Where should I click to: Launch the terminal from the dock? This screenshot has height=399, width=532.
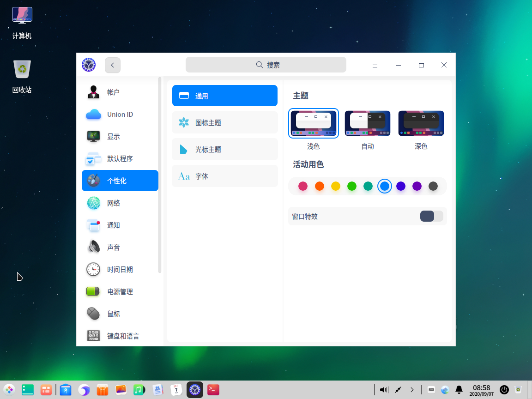213,390
